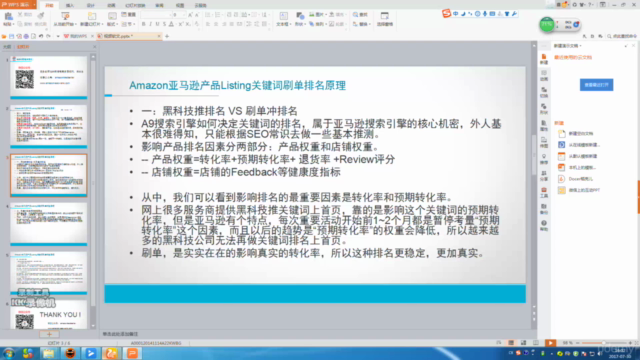Toggle bulleted list formatting
640x360 pixels.
[x=208, y=15]
